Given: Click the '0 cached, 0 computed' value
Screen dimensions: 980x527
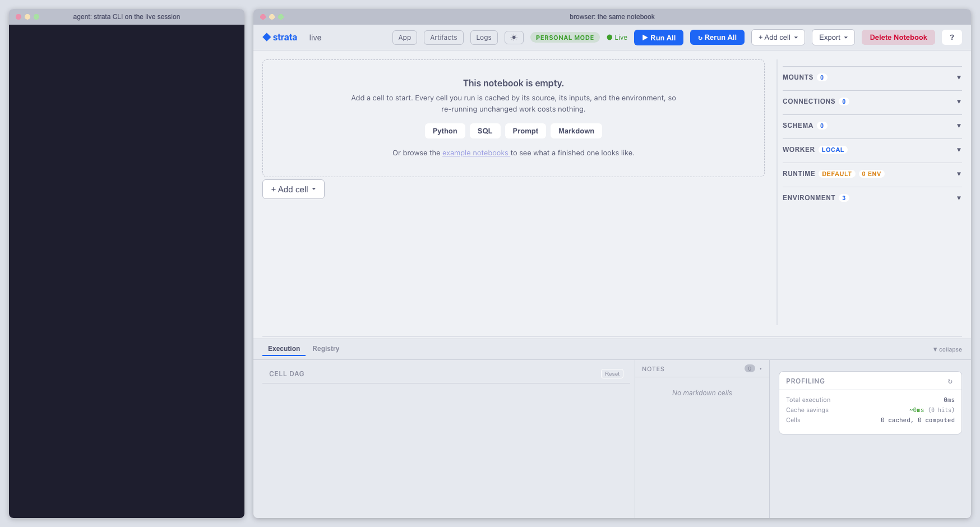Looking at the screenshot, I should 918,420.
